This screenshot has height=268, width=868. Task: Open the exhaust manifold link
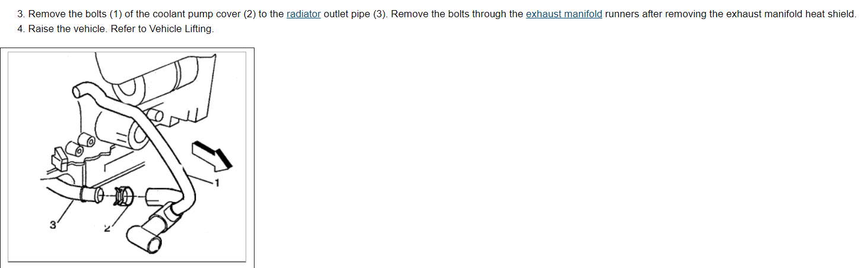click(x=564, y=14)
